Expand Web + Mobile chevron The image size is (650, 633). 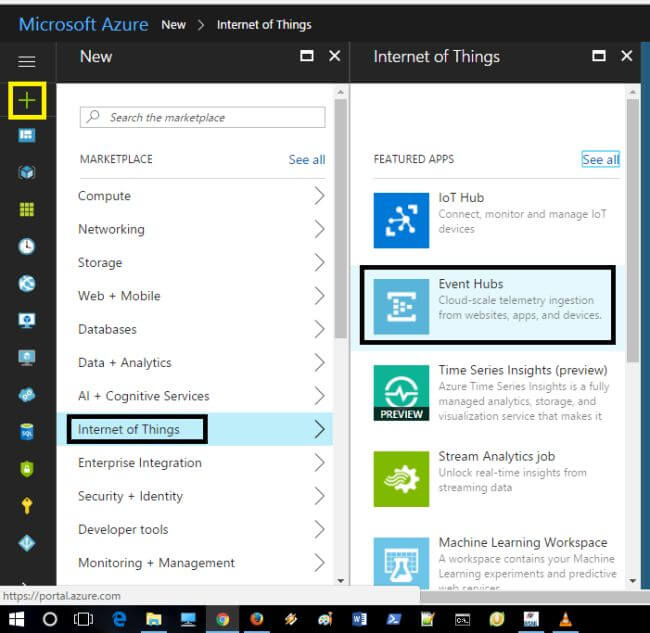pos(319,296)
